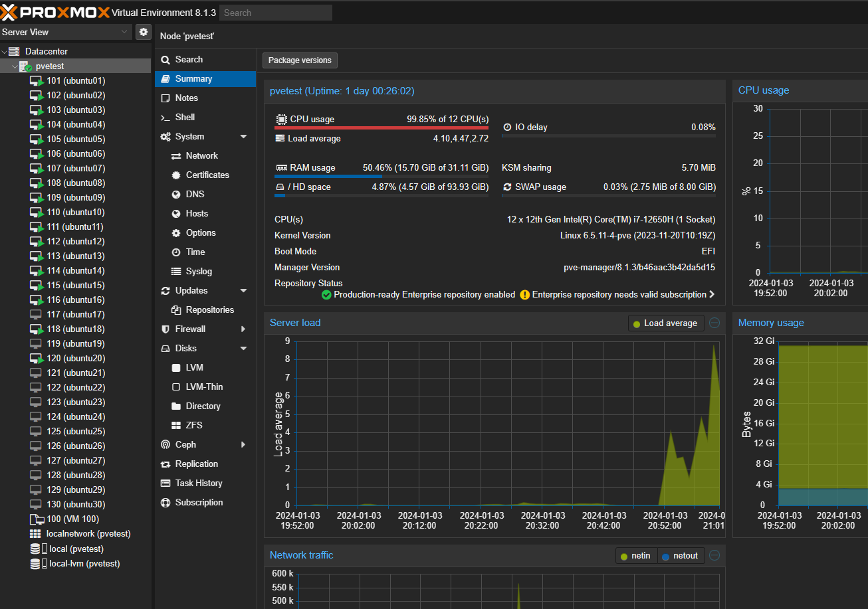
Task: Click the Ceph icon in node menu
Action: 165,445
